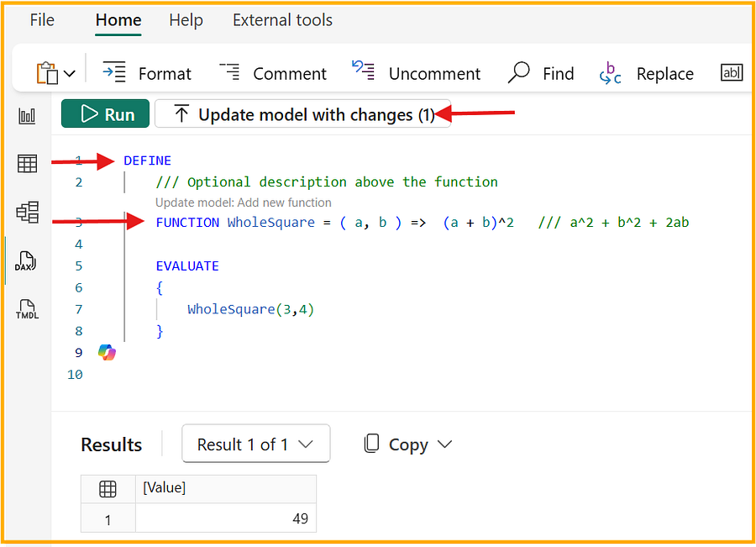
Task: Open the File menu
Action: coord(42,19)
